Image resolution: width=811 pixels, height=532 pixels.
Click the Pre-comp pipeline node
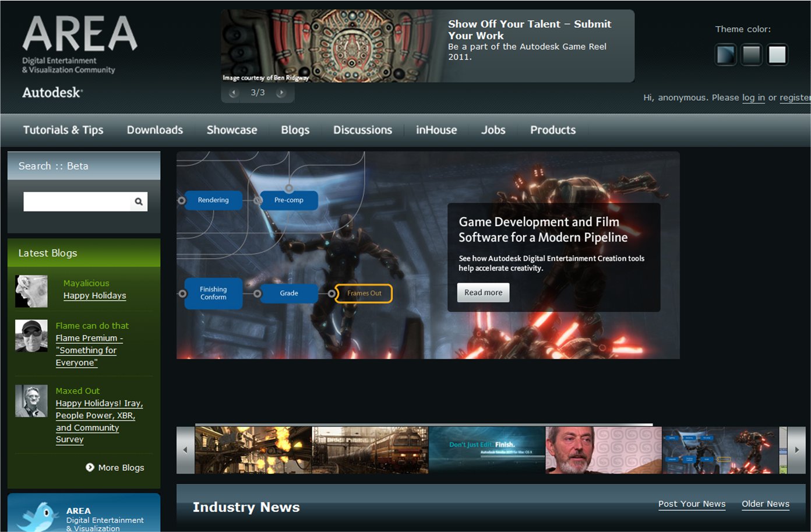[289, 200]
